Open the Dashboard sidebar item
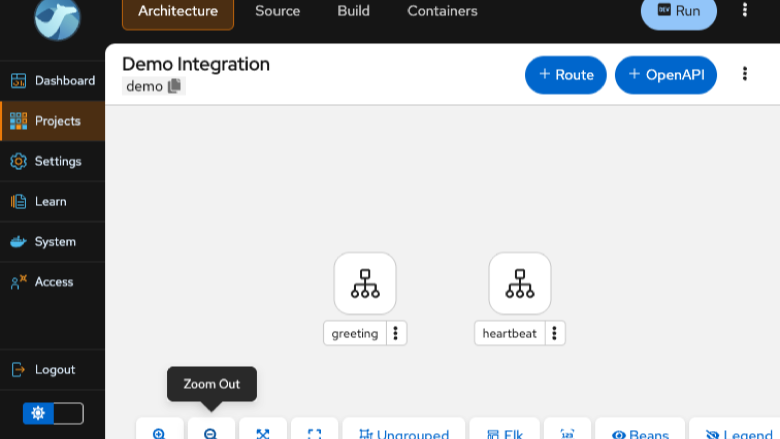 [52, 81]
